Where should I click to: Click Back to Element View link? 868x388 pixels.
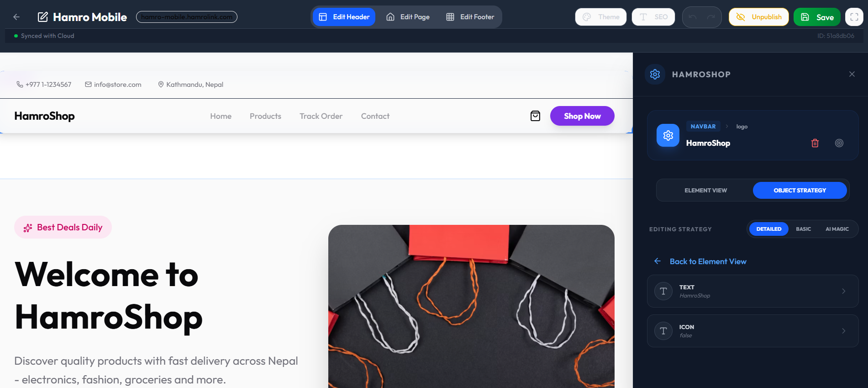[707, 261]
